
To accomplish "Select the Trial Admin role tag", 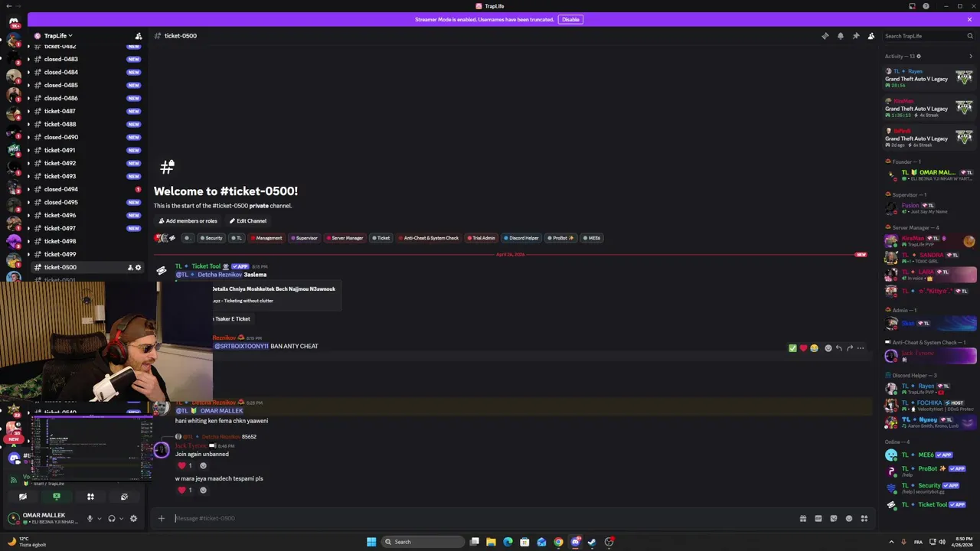I will pyautogui.click(x=481, y=238).
